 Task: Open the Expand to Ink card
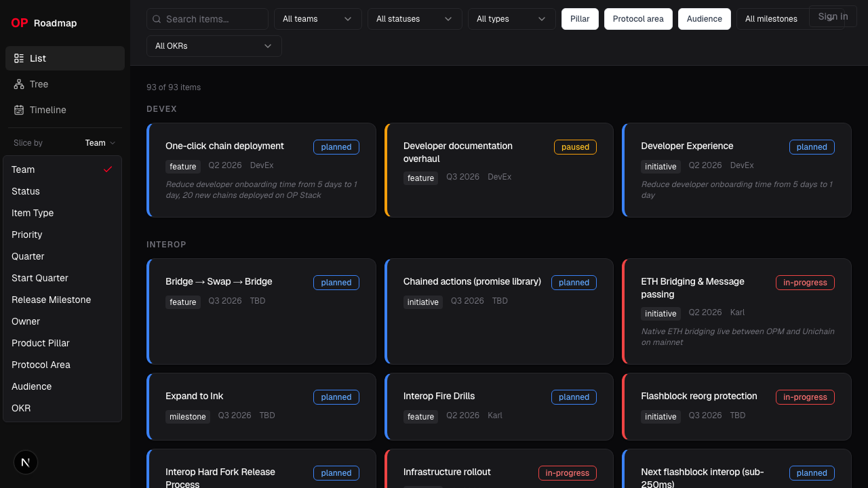(x=261, y=407)
